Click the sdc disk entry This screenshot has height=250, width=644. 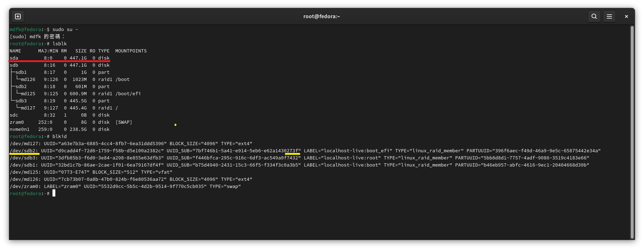click(14, 115)
